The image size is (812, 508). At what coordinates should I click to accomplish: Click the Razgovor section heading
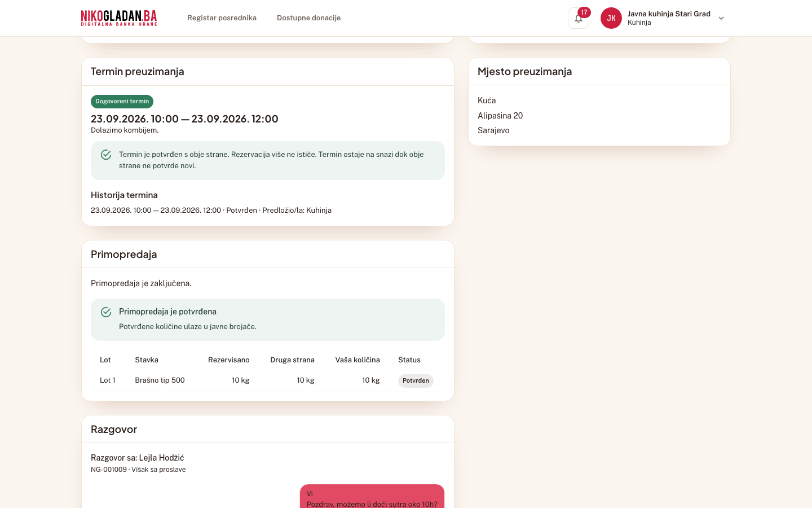[x=114, y=430]
